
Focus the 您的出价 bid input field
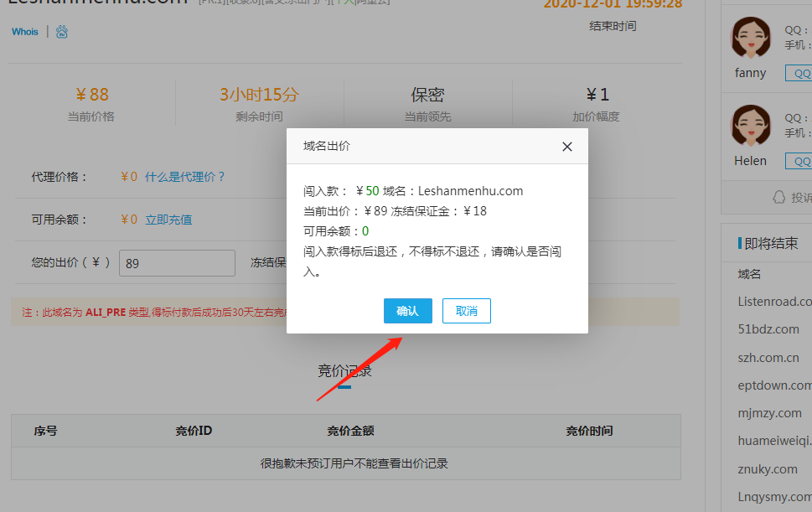click(x=177, y=263)
